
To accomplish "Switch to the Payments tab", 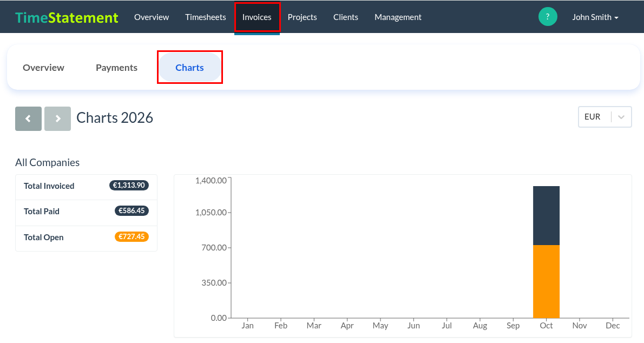I will click(x=117, y=68).
